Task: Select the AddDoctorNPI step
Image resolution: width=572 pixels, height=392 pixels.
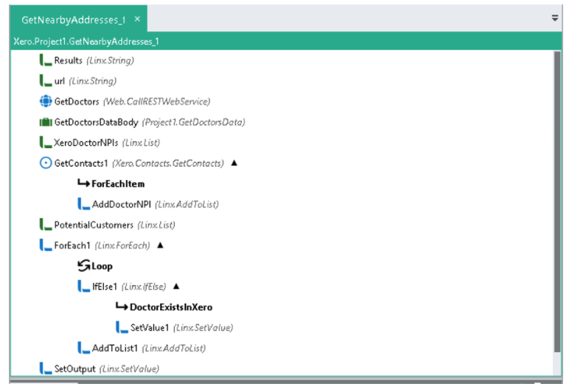Action: tap(148, 204)
